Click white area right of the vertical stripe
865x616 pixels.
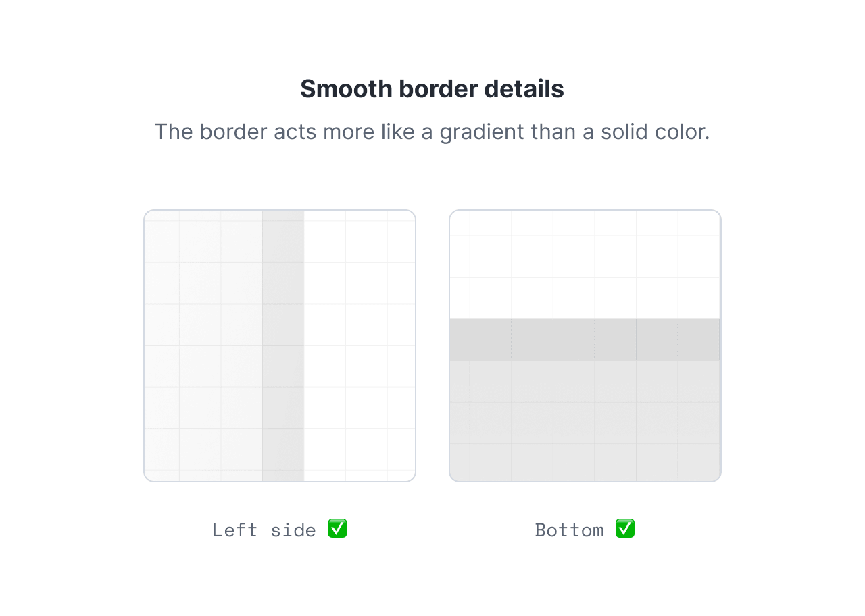(358, 346)
